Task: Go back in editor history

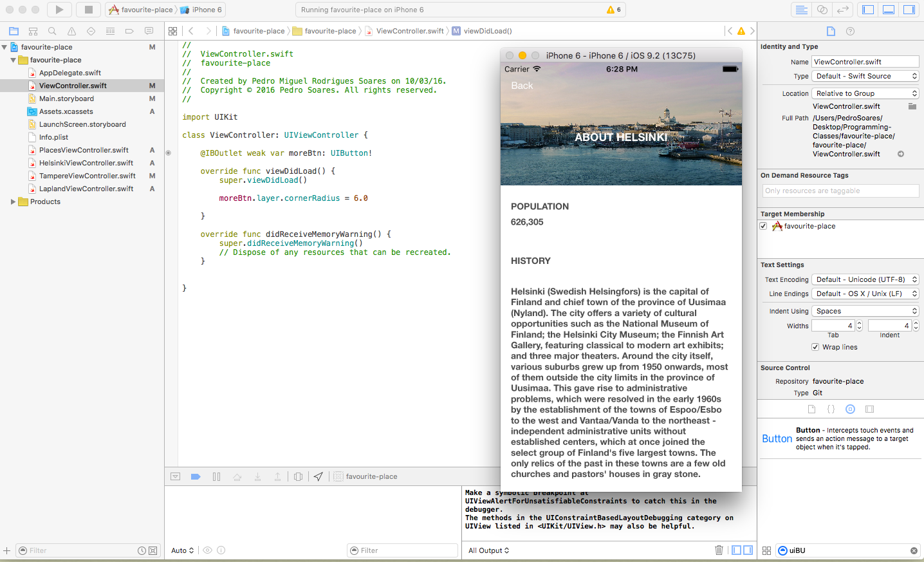Action: pyautogui.click(x=191, y=31)
